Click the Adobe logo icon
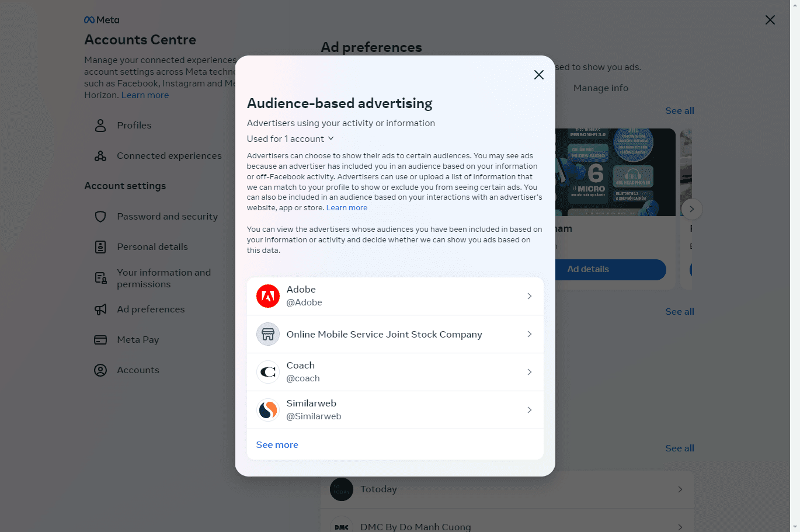The height and width of the screenshot is (532, 800). [x=268, y=296]
